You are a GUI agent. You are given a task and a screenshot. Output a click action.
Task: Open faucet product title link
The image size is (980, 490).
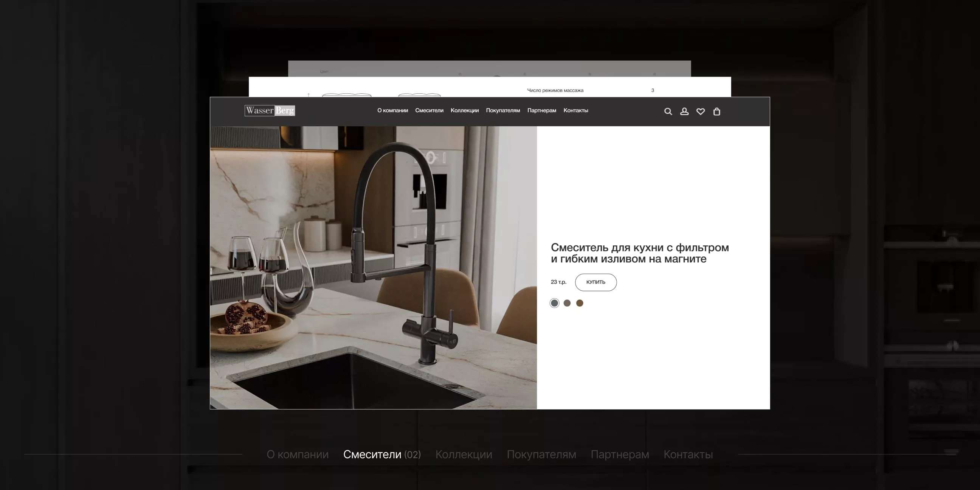pyautogui.click(x=640, y=253)
